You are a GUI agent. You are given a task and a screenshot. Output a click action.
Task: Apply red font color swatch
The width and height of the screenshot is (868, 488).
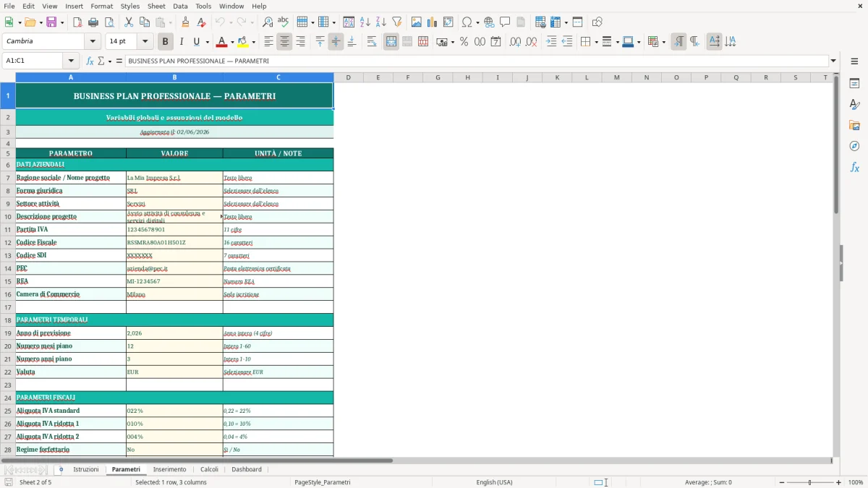[221, 42]
